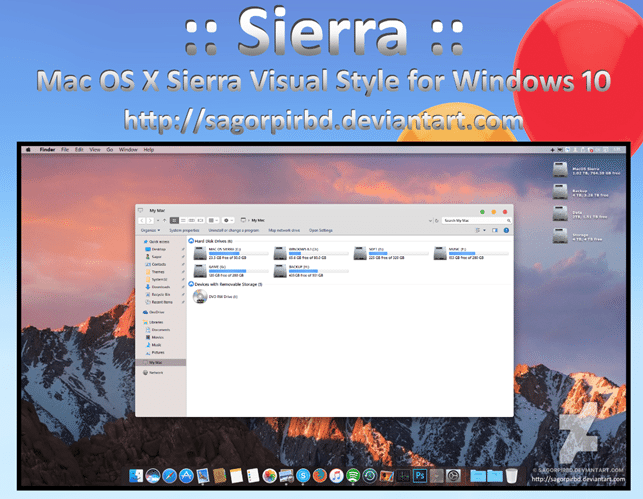
Task: Refresh the My Mac location
Action: (x=437, y=221)
